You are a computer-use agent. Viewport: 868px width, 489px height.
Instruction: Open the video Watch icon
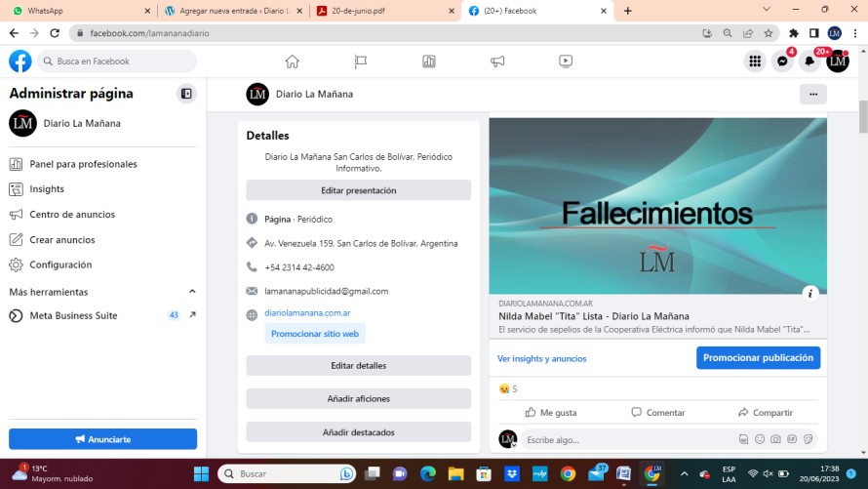(566, 61)
